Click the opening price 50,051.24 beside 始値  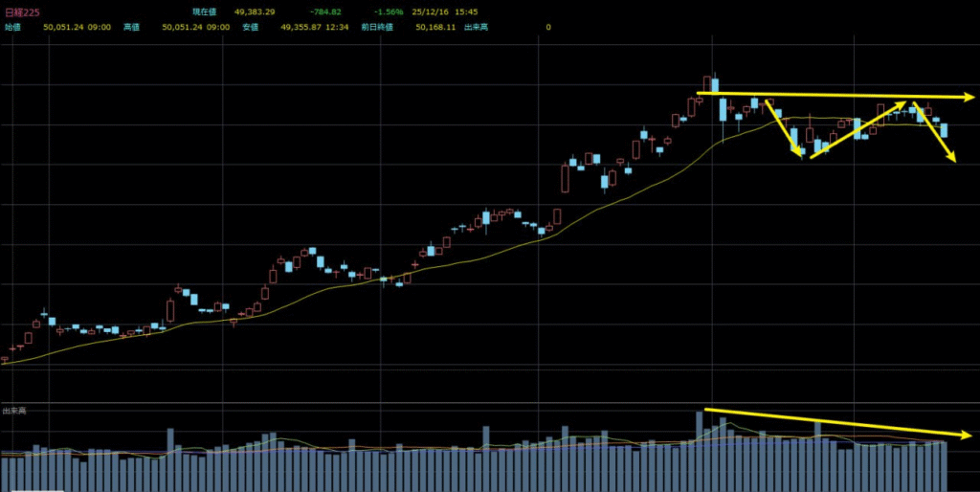pos(65,27)
